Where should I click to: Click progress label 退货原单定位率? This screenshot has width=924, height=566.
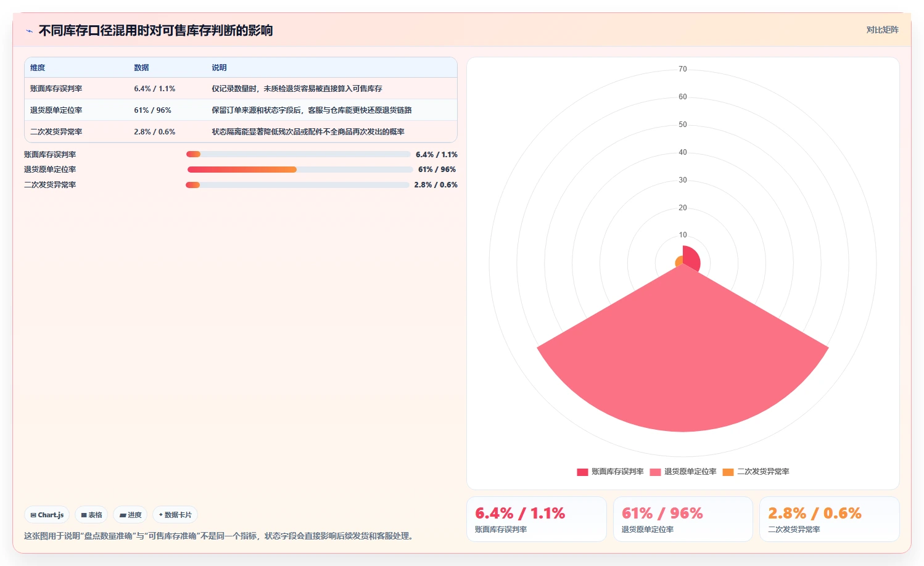click(50, 170)
